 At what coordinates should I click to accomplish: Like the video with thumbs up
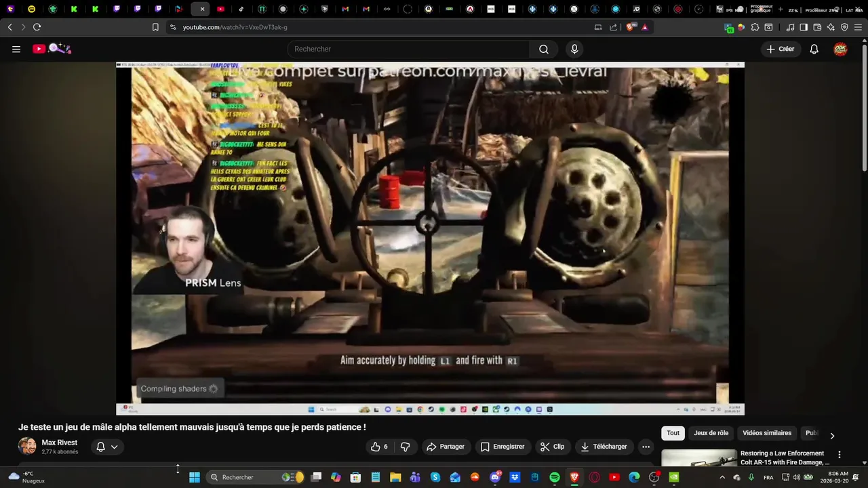tap(380, 447)
